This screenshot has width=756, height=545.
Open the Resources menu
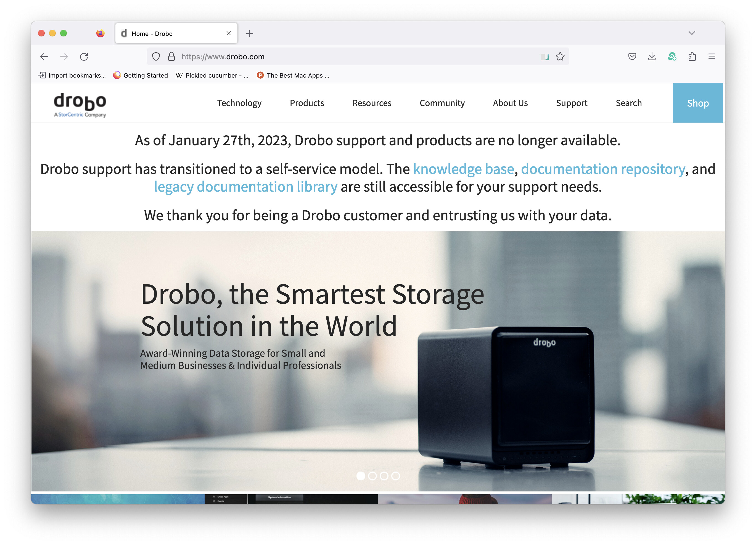click(x=372, y=103)
